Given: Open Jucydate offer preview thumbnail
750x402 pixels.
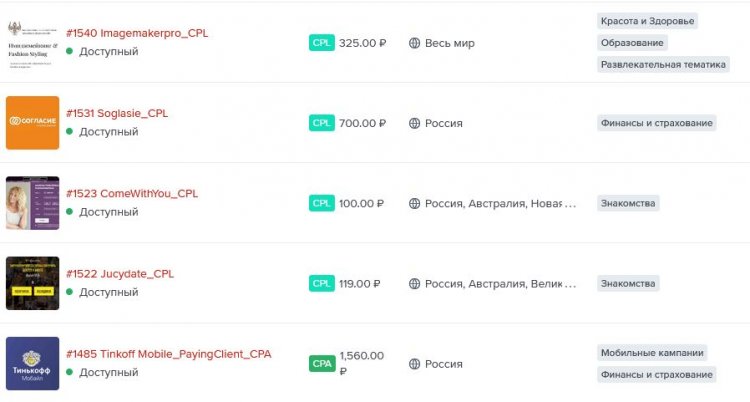Looking at the screenshot, I should pyautogui.click(x=32, y=283).
